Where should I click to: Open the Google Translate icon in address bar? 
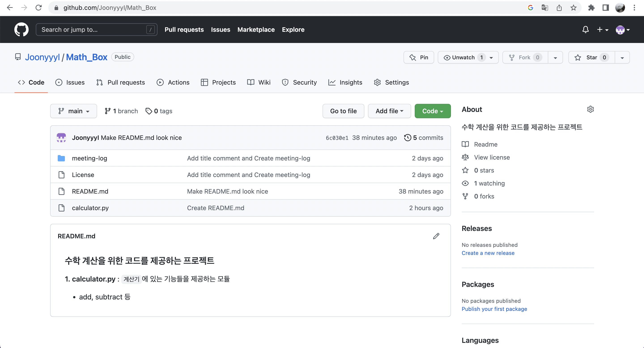point(545,8)
